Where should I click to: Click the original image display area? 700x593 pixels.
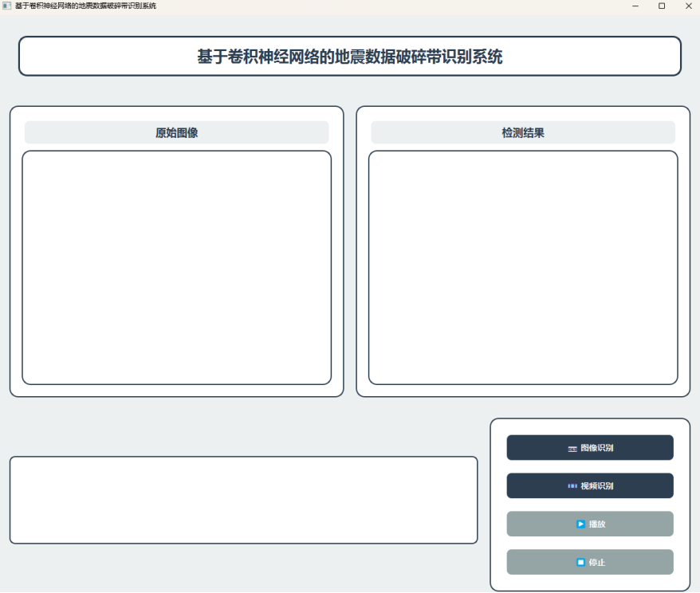pos(177,268)
